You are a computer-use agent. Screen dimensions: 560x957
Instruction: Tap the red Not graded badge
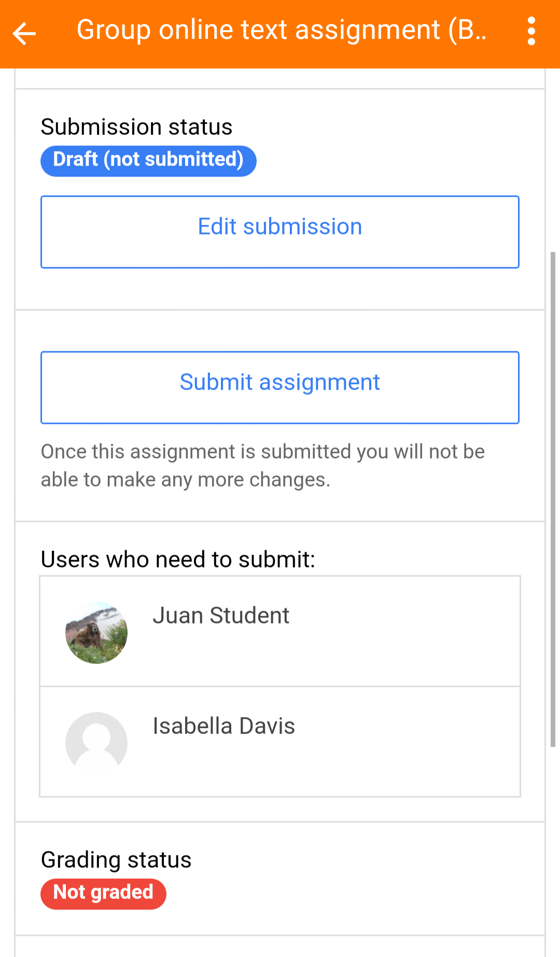pos(103,893)
